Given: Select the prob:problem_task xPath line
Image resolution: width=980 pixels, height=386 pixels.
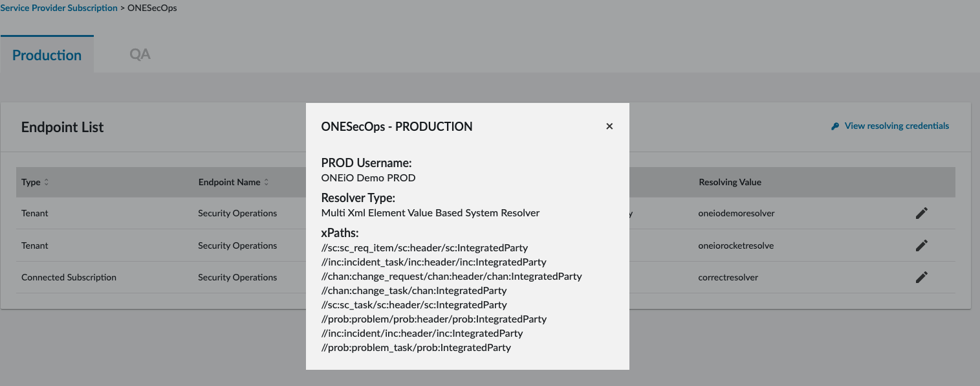Looking at the screenshot, I should (416, 348).
